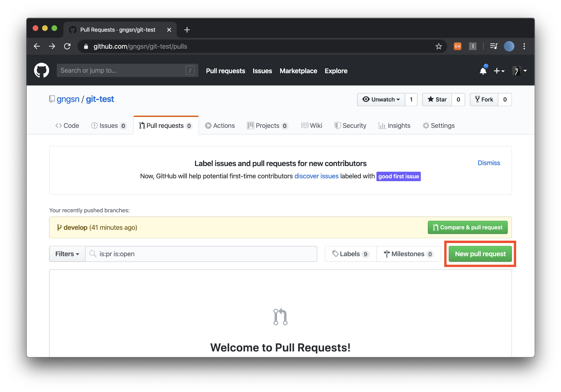Click Pull requests in top navigation
Viewport: 561px width, 392px height.
click(225, 71)
